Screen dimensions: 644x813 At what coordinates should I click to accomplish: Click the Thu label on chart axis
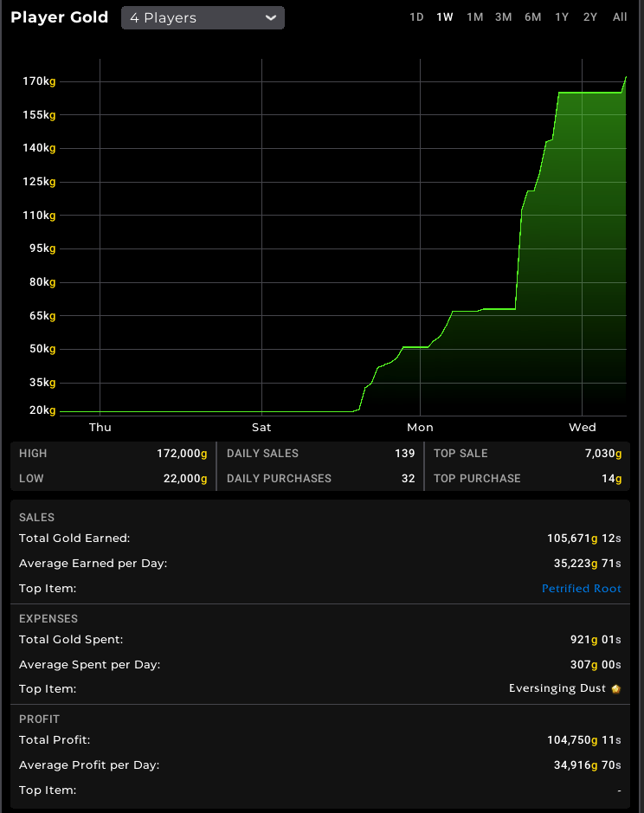[100, 427]
